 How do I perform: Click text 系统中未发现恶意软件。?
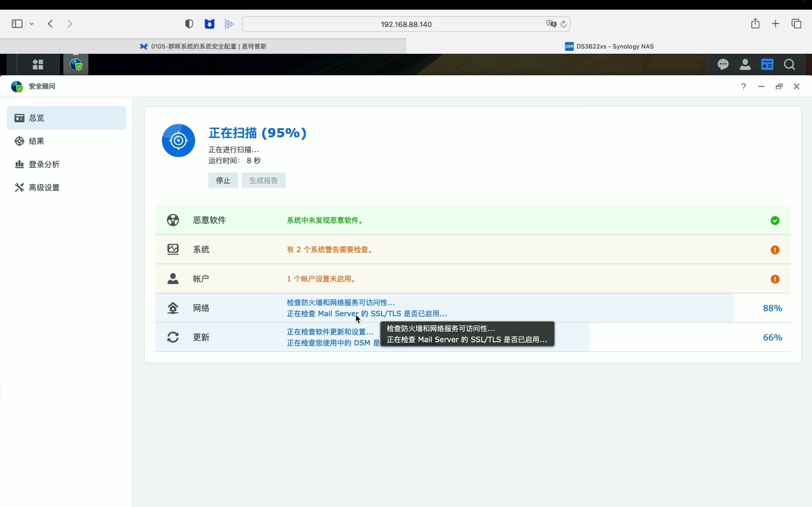point(326,220)
